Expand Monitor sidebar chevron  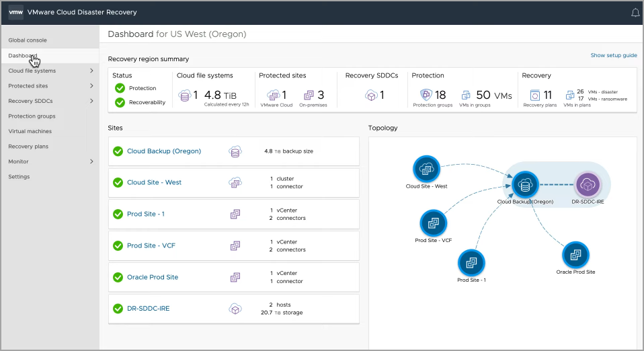pos(91,161)
